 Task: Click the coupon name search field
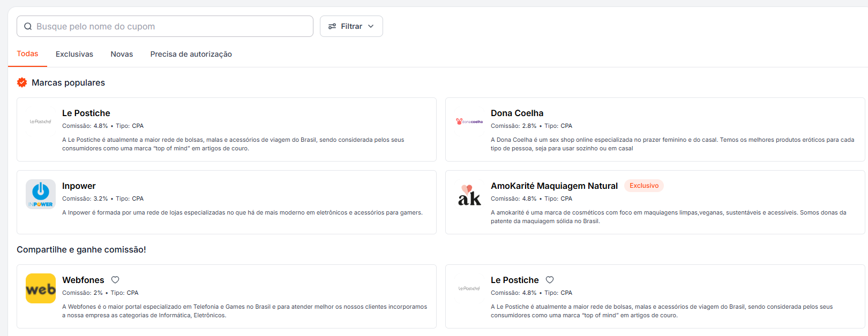[x=165, y=26]
